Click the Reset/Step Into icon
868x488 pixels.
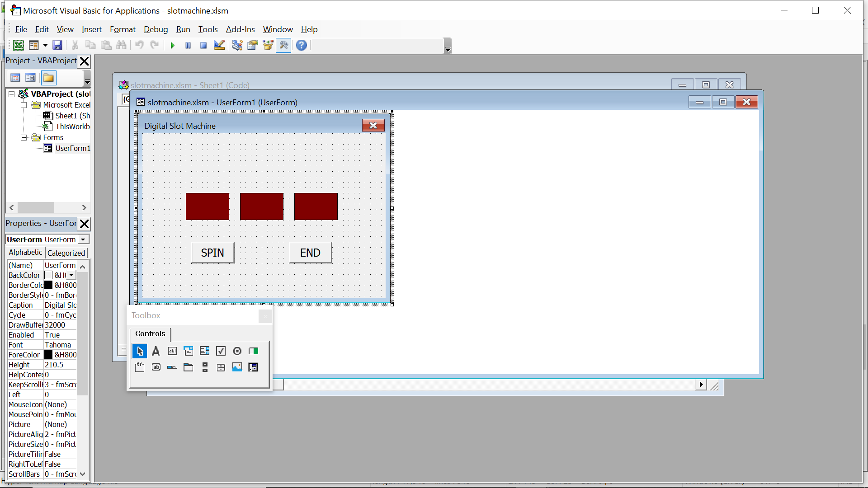(203, 45)
